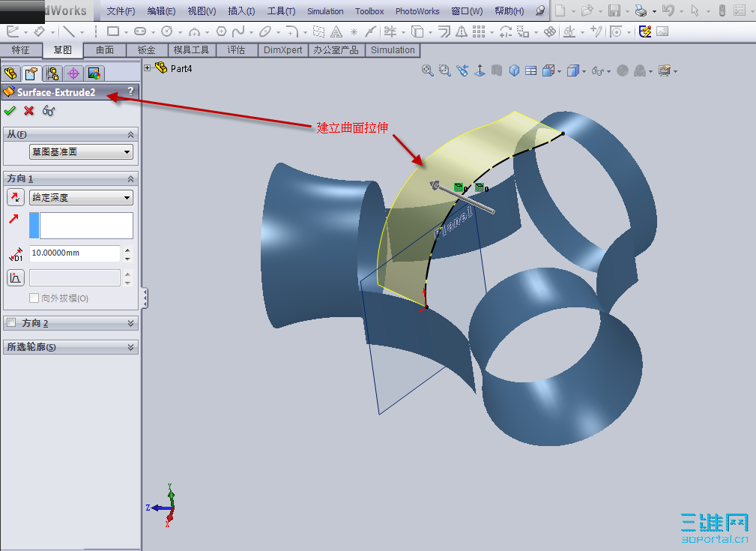The image size is (756, 551).
Task: Open the 工具(T) menu
Action: point(282,10)
